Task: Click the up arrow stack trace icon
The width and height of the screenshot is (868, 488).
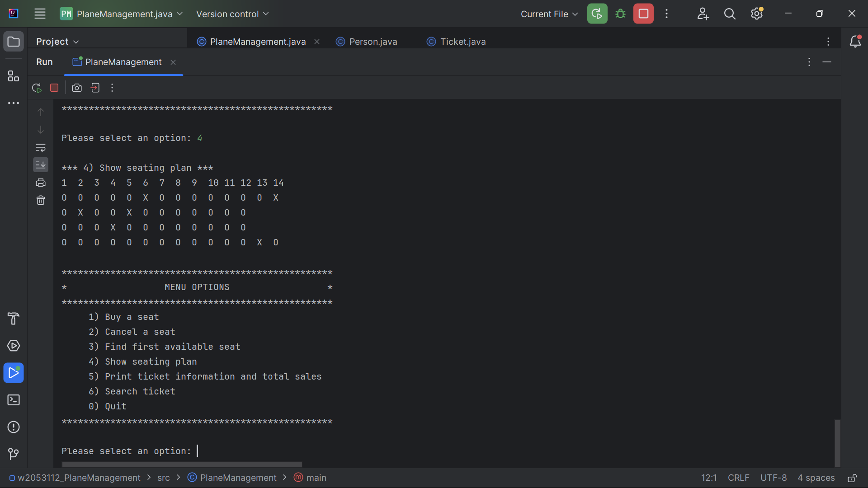Action: click(41, 112)
